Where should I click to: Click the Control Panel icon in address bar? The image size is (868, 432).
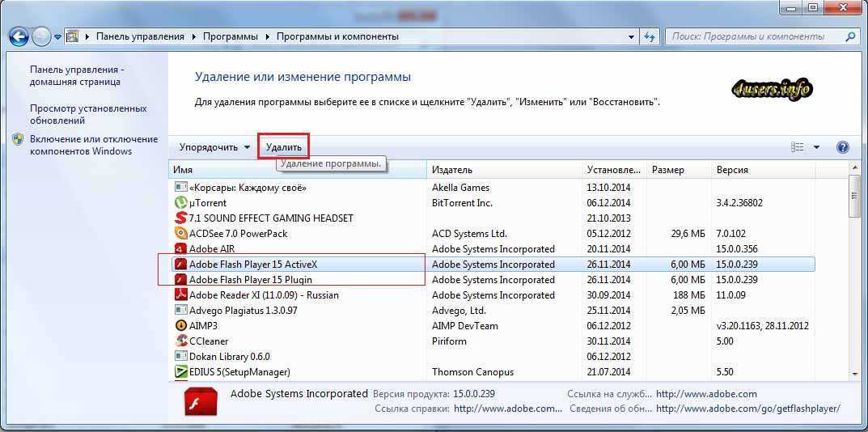pos(72,37)
